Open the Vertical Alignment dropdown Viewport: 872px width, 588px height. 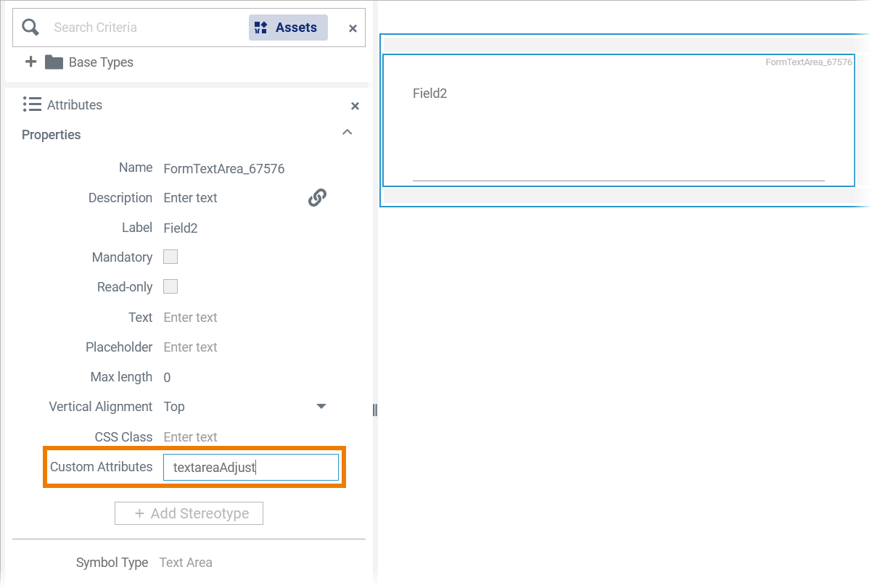pyautogui.click(x=321, y=406)
